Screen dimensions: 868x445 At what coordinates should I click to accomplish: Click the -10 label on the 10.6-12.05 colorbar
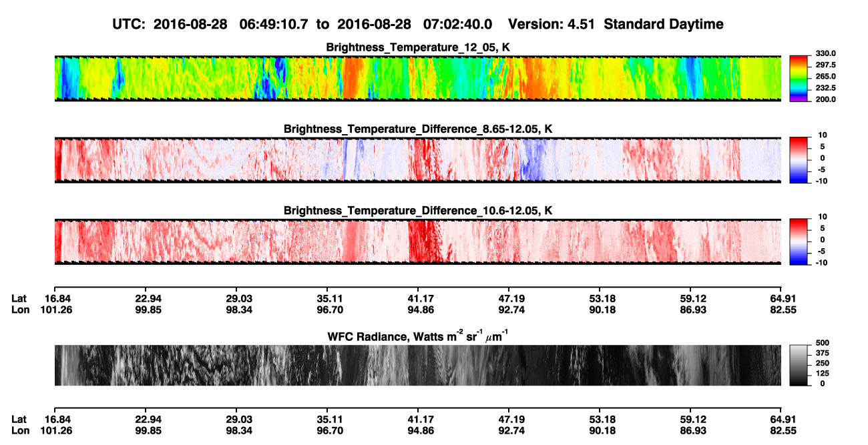(x=822, y=263)
